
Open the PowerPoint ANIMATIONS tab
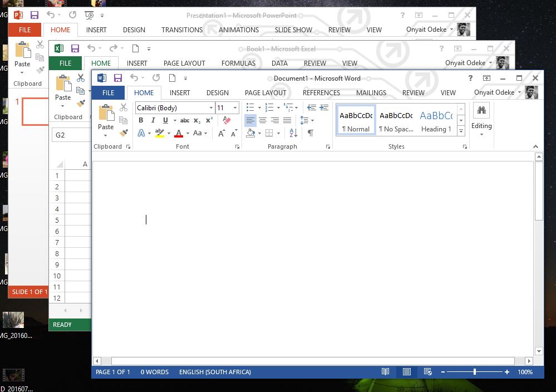click(239, 30)
